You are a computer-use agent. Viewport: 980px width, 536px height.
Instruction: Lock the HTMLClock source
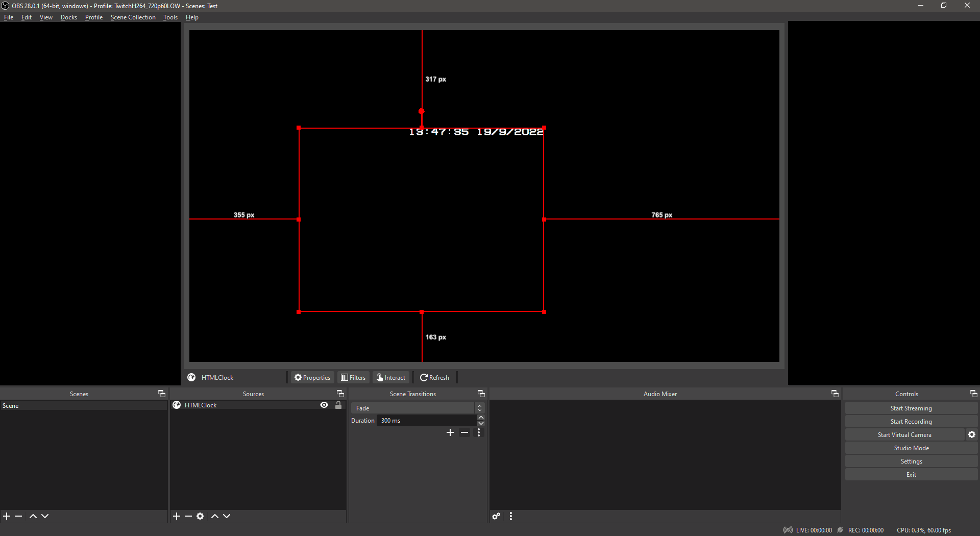pyautogui.click(x=338, y=405)
